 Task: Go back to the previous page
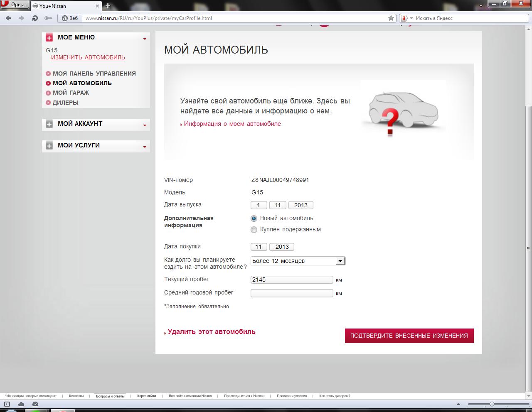8,18
